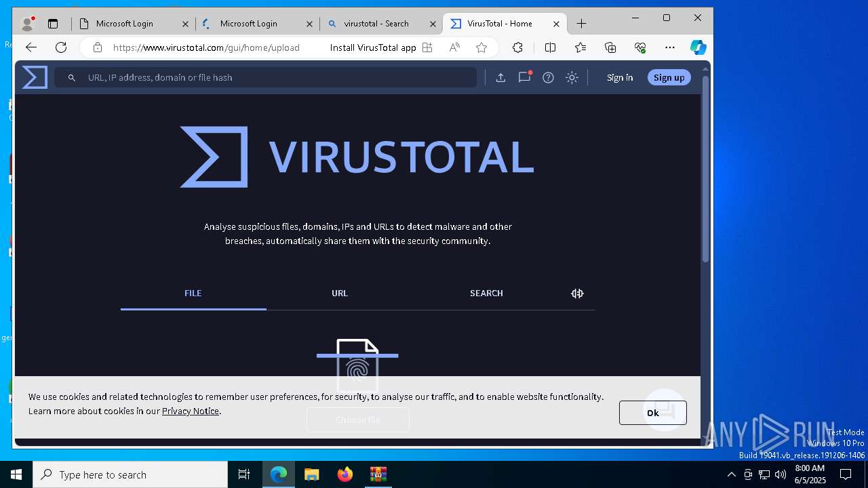This screenshot has height=488, width=868.
Task: Open Browser essentials heart icon
Action: 640,47
